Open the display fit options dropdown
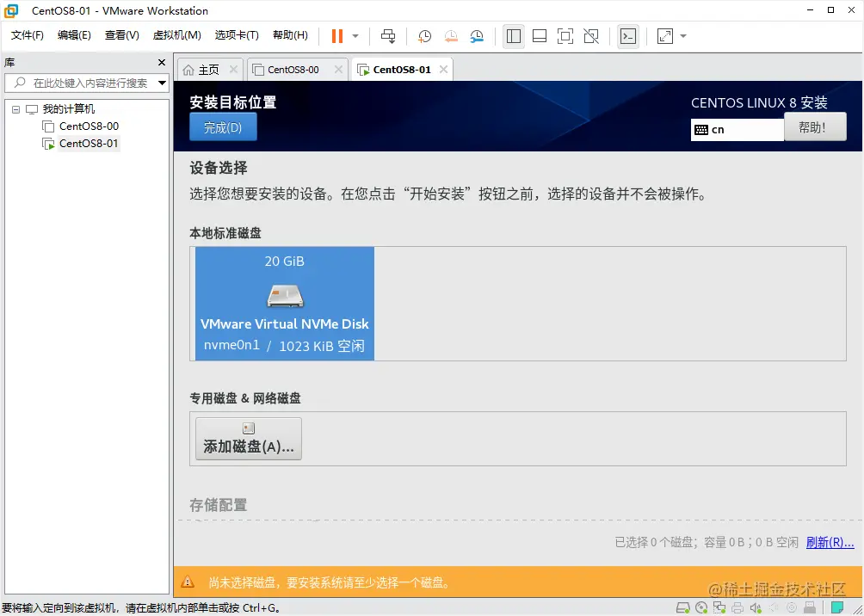Screen dimensions: 864x616 682,35
